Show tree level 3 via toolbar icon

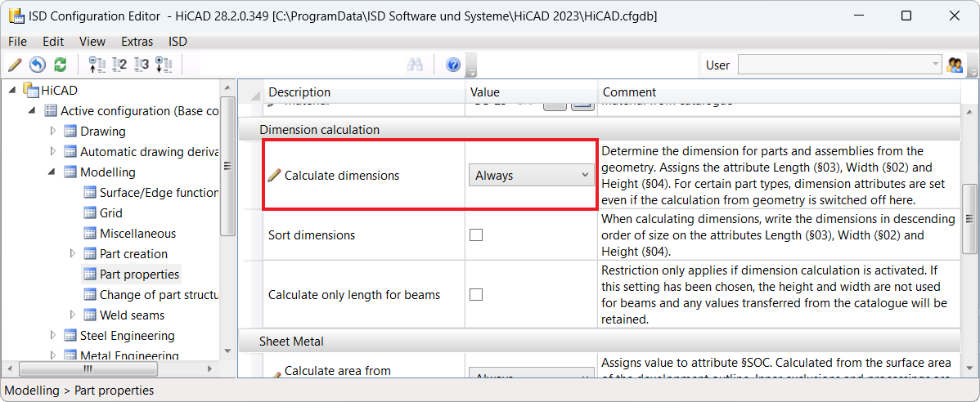coord(142,65)
